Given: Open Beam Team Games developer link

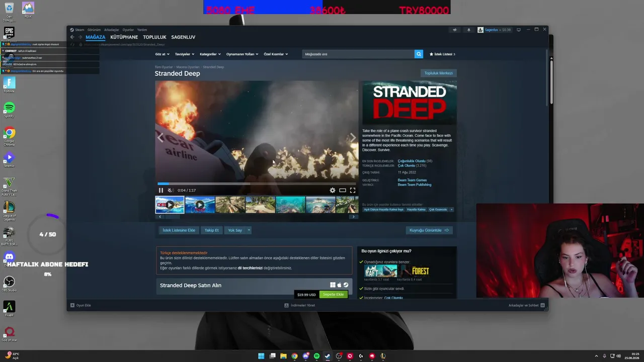Looking at the screenshot, I should point(412,180).
